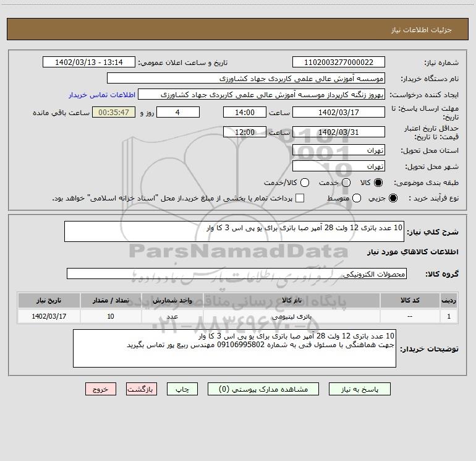The width and height of the screenshot is (476, 461).
Task: Click the countdown timer 00:35:47
Action: coord(114,112)
